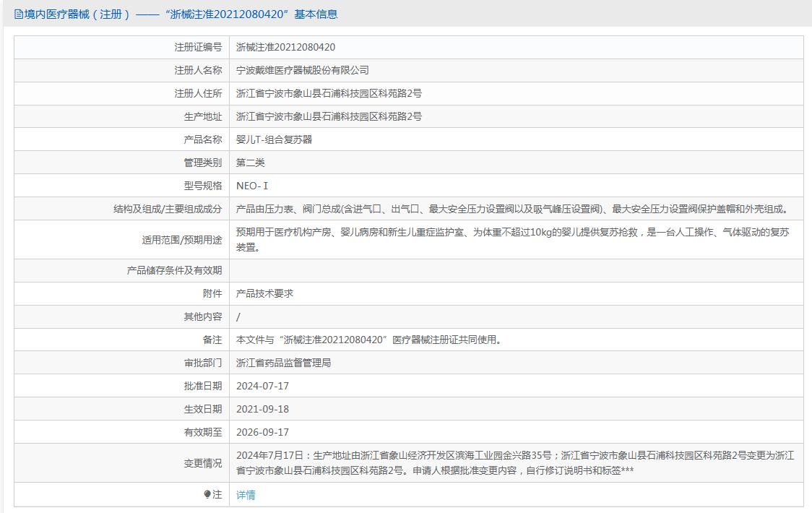Click the 注册人名称 label
Viewport: 812px width, 513px height.
(199, 71)
